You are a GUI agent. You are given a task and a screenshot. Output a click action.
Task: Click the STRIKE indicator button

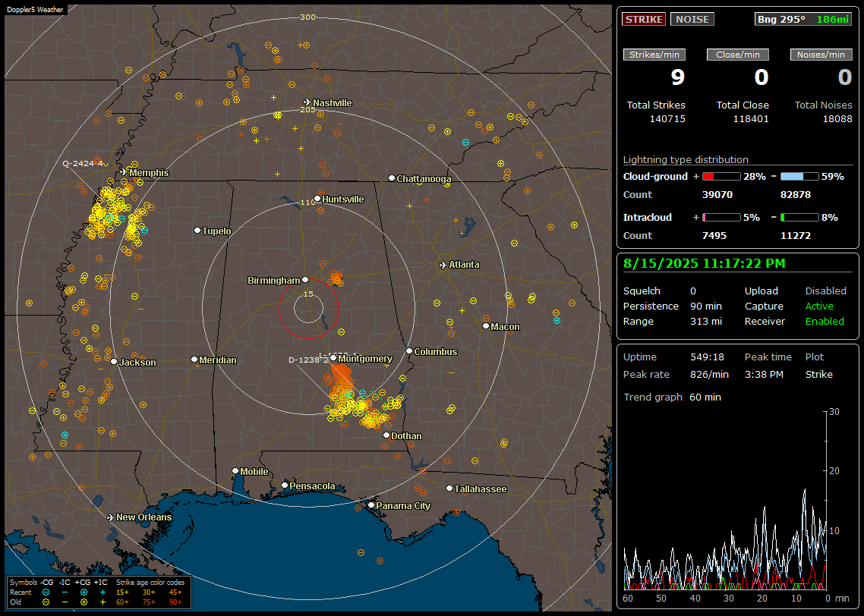pyautogui.click(x=644, y=19)
